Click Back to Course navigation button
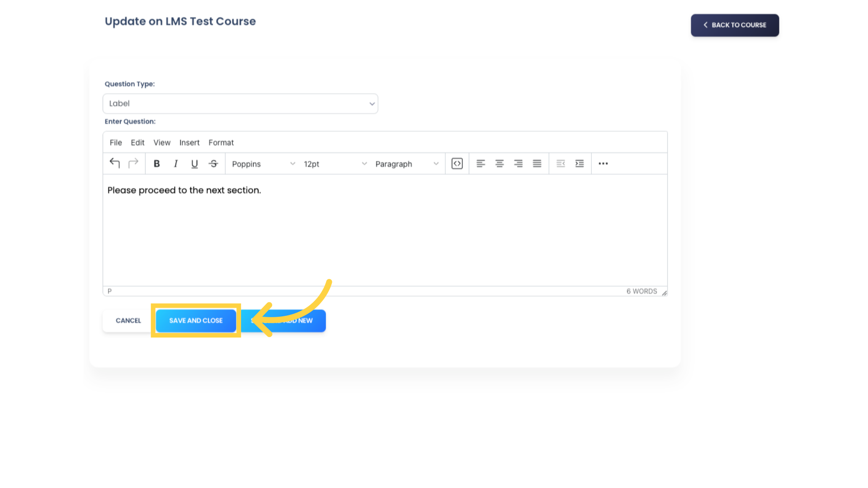Screen dimensions: 868x488 735,24
